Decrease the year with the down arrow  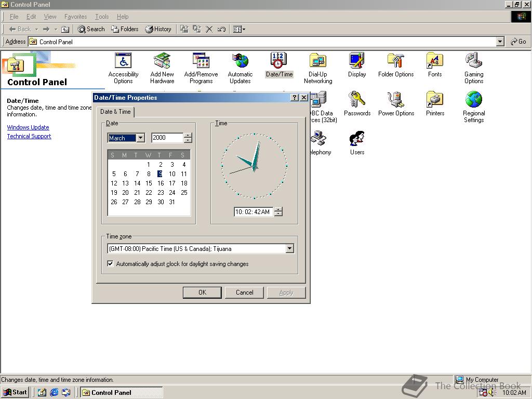188,140
